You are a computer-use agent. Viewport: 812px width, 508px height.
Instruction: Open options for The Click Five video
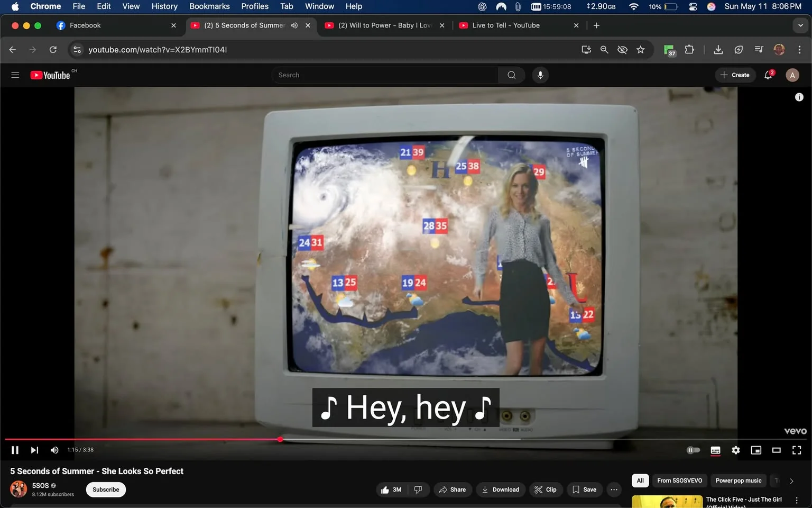point(797,501)
